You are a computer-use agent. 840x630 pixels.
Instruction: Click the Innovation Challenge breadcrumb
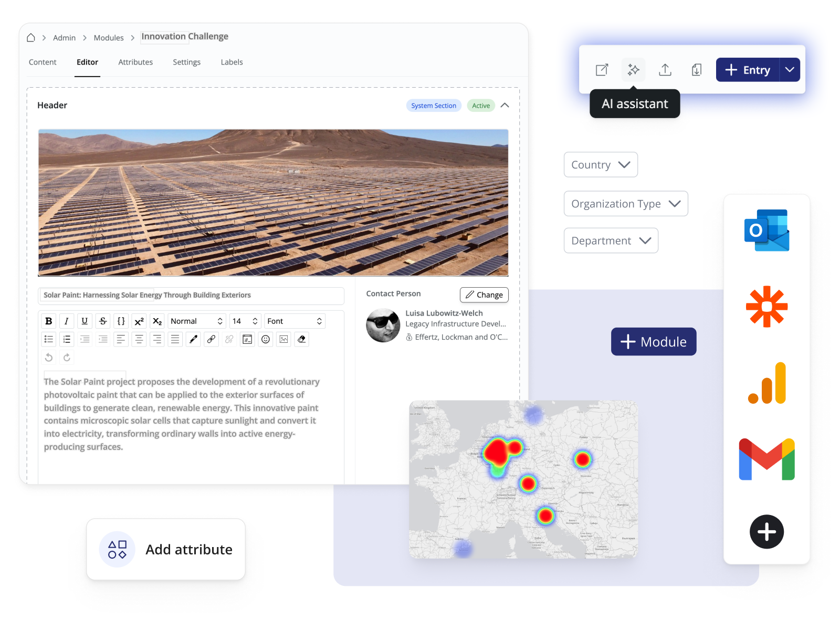(185, 36)
